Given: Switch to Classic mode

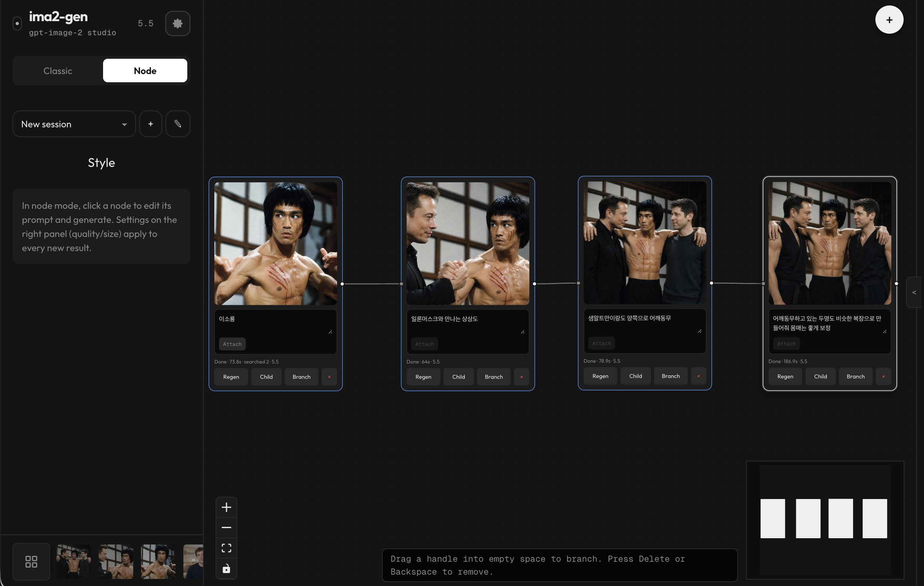Looking at the screenshot, I should pyautogui.click(x=58, y=71).
